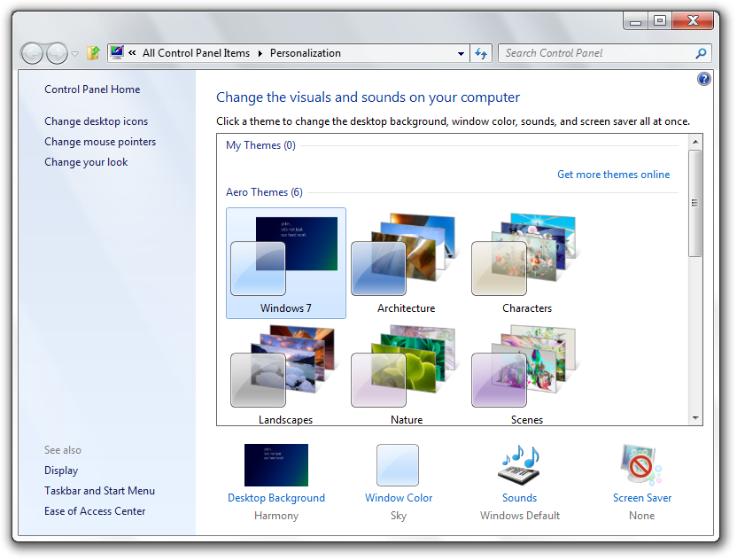Open Change mouse pointers link

(x=100, y=142)
